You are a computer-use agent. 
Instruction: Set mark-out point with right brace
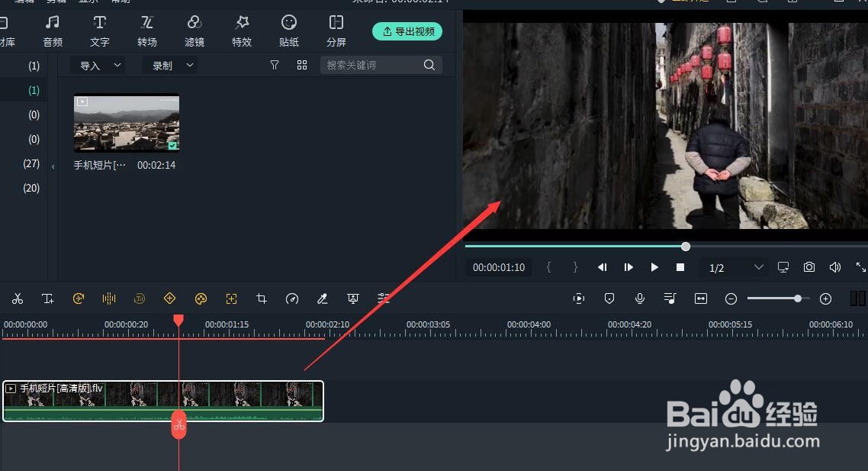tap(575, 268)
